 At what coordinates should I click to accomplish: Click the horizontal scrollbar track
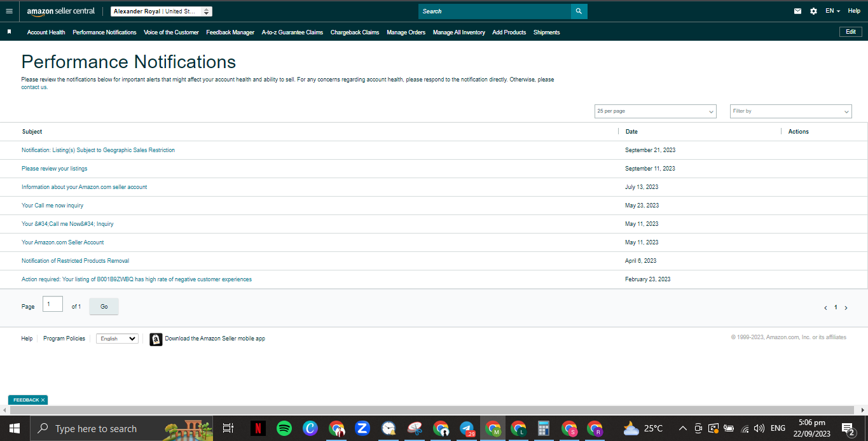coord(434,410)
